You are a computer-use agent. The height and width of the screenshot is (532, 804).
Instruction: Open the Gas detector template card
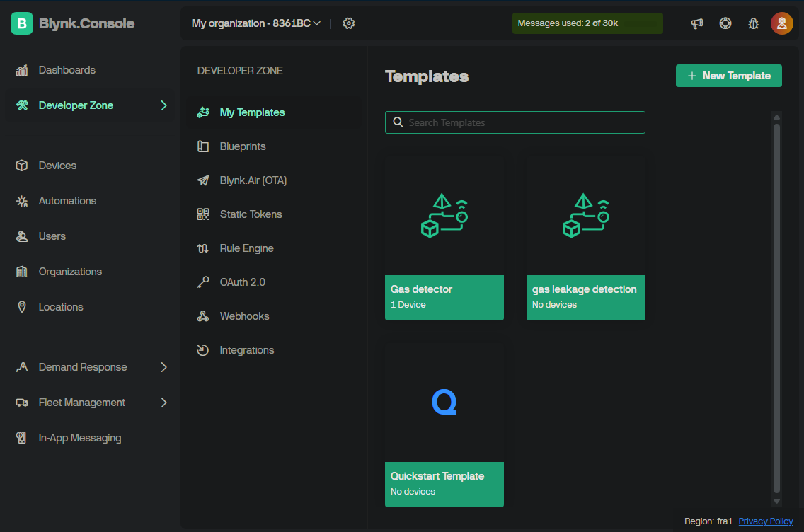click(x=444, y=238)
